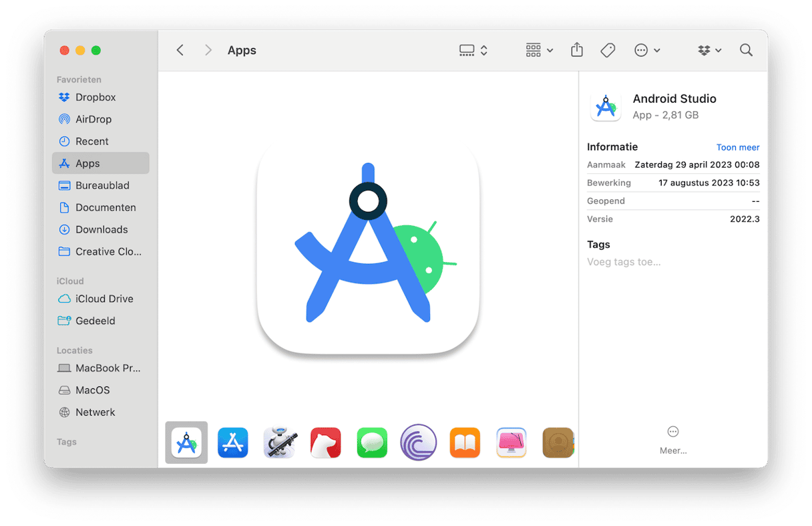Viewport: 812px width, 526px height.
Task: Select the App Store thumbnail in the gallery strip
Action: click(232, 442)
